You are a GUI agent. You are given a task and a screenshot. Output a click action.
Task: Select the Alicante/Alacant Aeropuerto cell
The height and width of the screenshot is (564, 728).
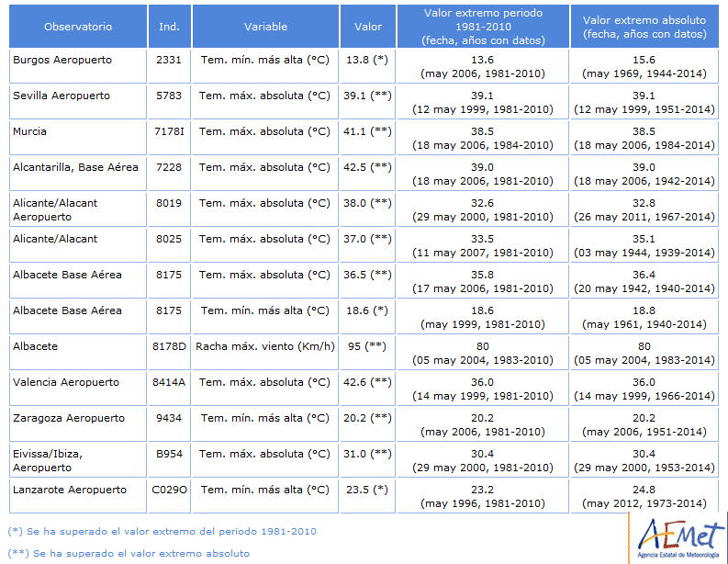pyautogui.click(x=78, y=209)
